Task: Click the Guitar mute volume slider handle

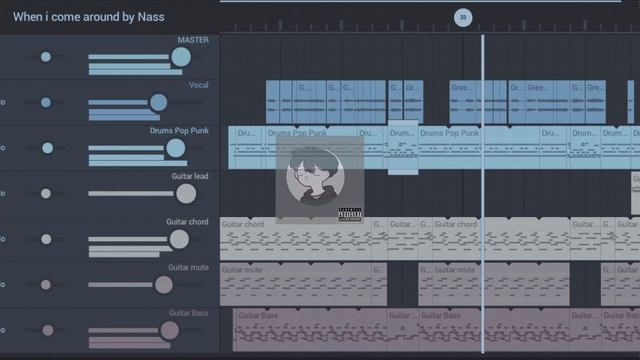Action: coord(163,284)
